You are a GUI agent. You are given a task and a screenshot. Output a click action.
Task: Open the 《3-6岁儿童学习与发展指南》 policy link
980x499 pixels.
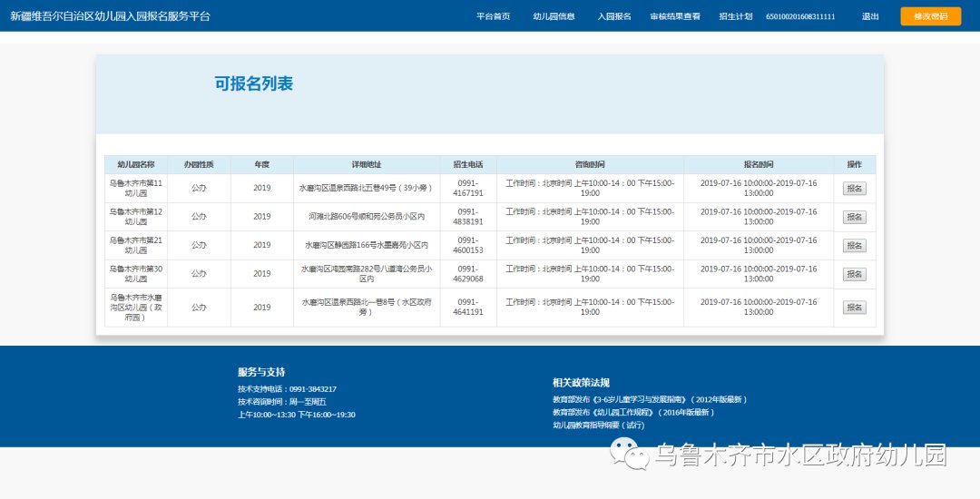[649, 399]
